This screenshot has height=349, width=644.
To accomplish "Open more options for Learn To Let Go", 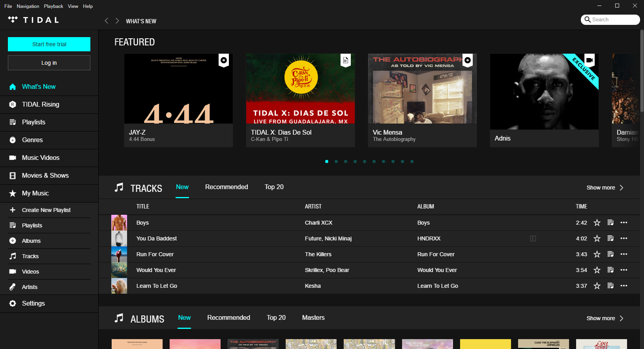I will 624,286.
